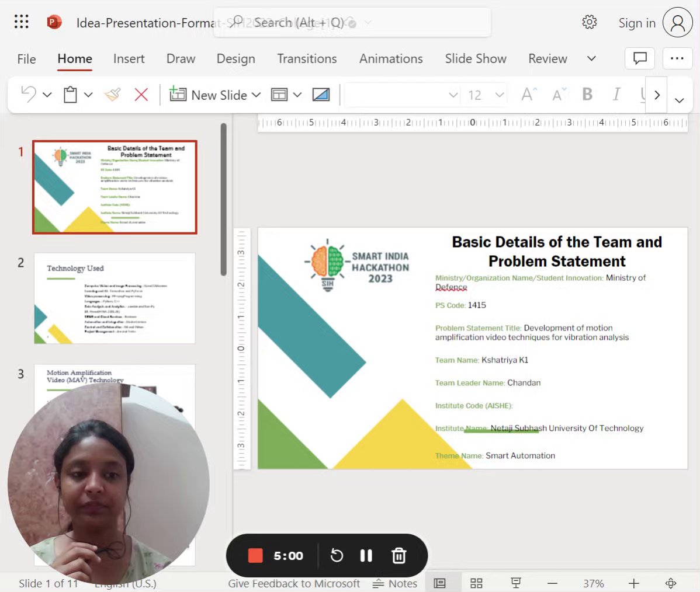Expand the Undo dropdown arrow

coord(47,95)
